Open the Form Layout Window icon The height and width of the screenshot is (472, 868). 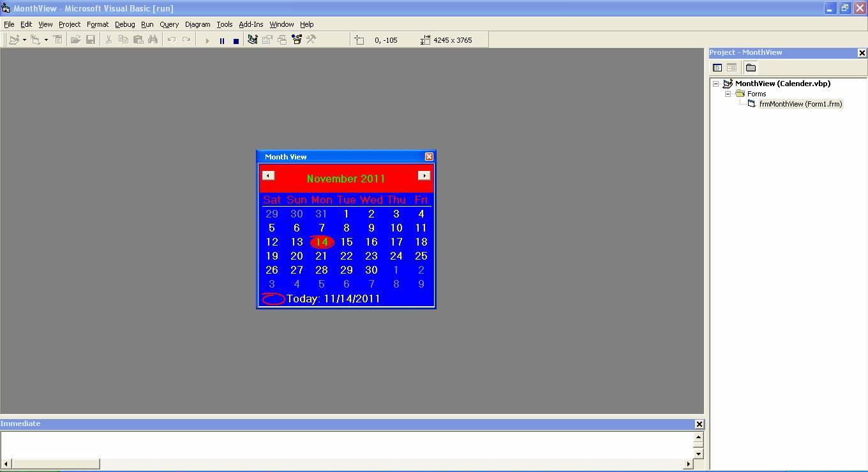pyautogui.click(x=282, y=40)
